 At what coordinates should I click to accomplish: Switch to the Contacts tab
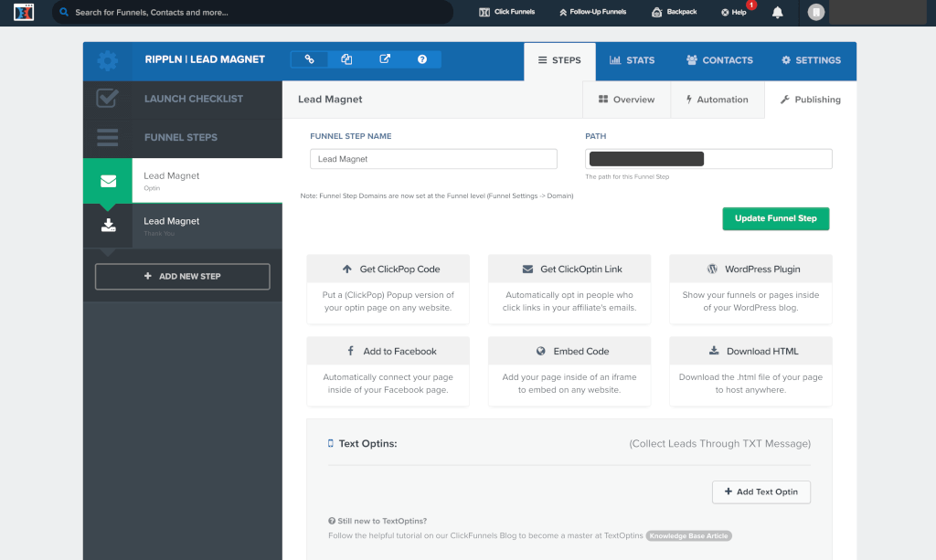[719, 60]
